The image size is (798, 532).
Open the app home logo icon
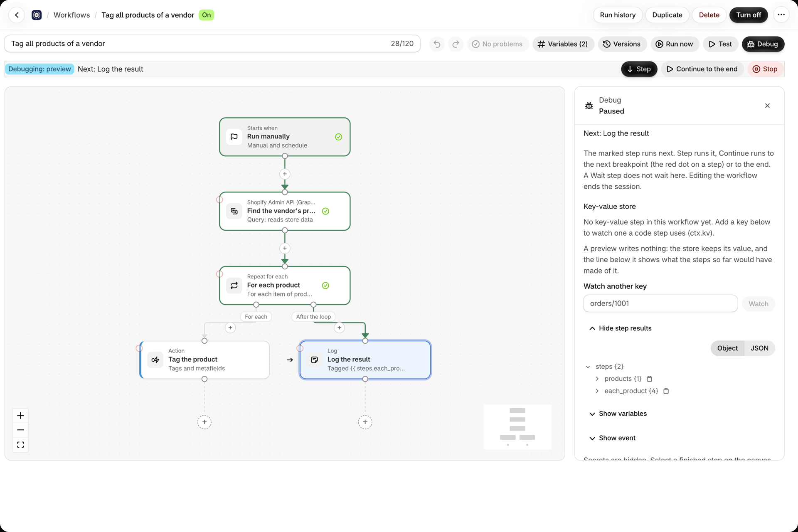coord(37,15)
